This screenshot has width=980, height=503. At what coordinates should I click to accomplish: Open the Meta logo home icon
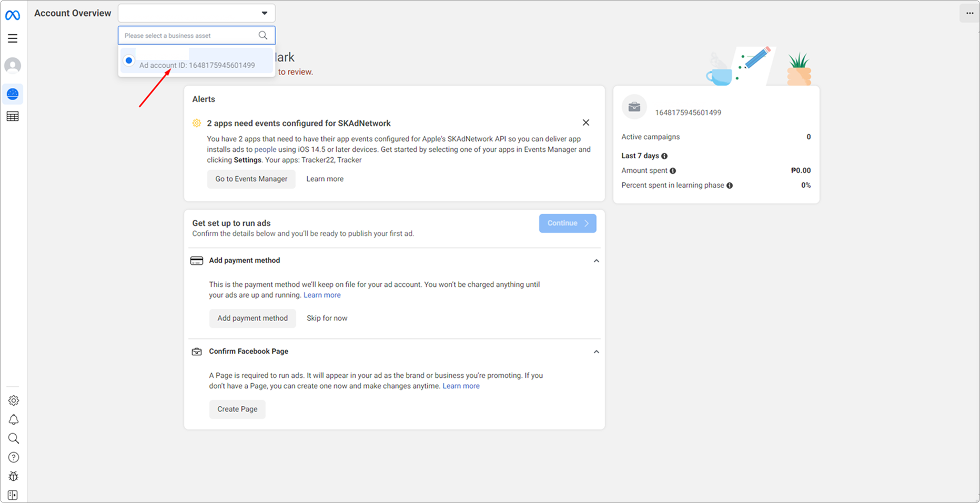13,16
